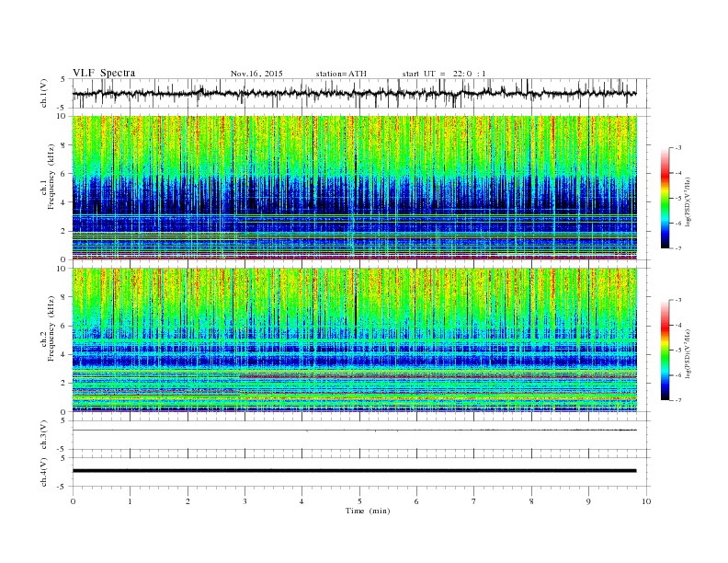
Task: Click the "-5" tick on ch.2 colorbar
Action: click(x=678, y=350)
